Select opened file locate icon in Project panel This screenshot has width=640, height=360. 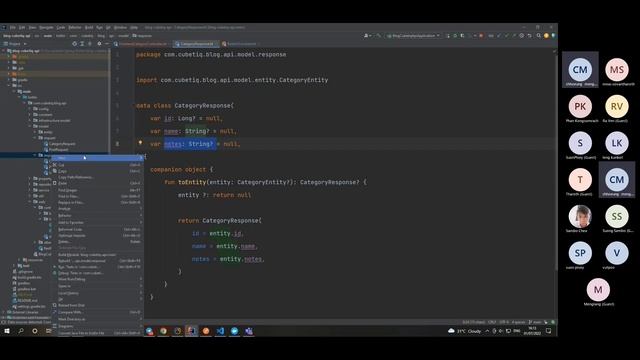click(x=74, y=44)
